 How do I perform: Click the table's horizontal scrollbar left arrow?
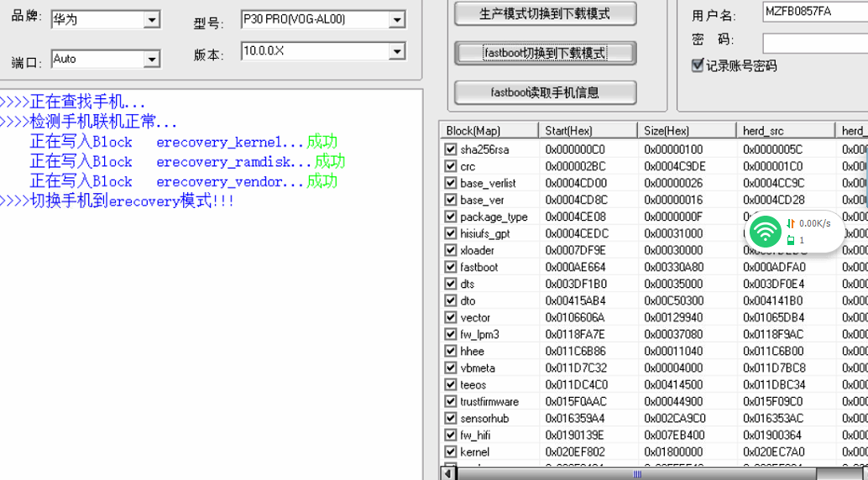click(x=447, y=474)
